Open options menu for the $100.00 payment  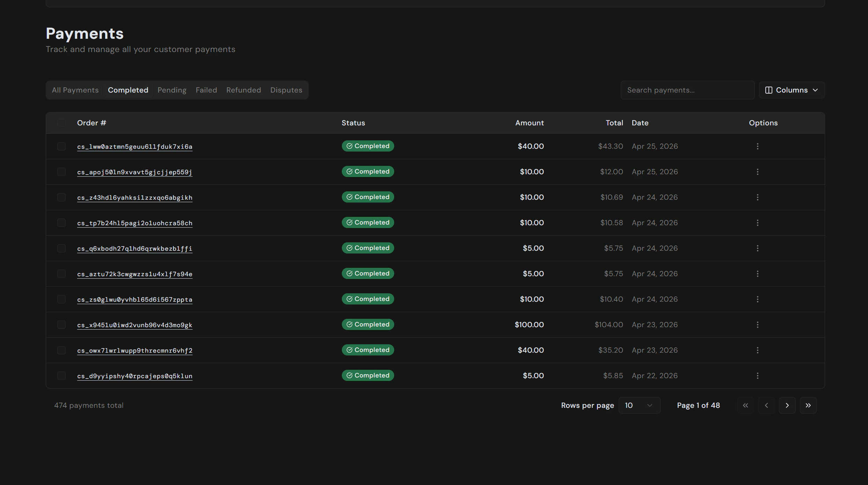pyautogui.click(x=757, y=325)
